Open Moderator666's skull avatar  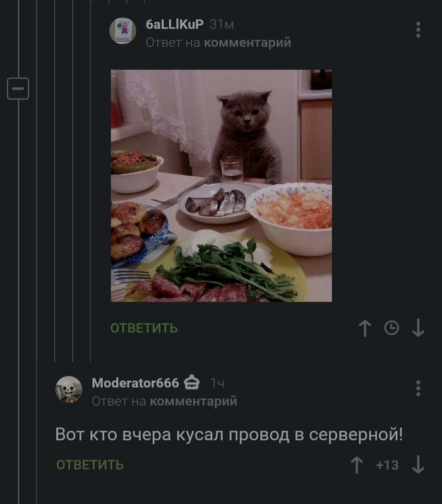click(x=69, y=389)
